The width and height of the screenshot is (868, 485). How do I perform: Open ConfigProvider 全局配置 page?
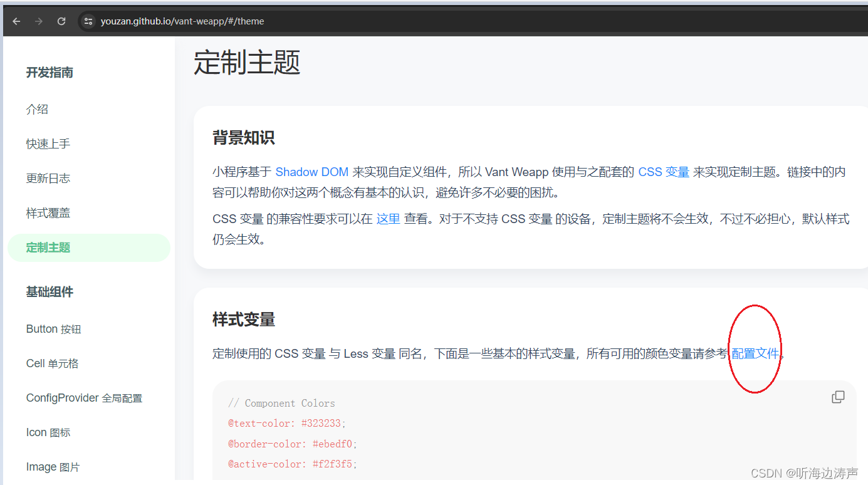pyautogui.click(x=85, y=398)
